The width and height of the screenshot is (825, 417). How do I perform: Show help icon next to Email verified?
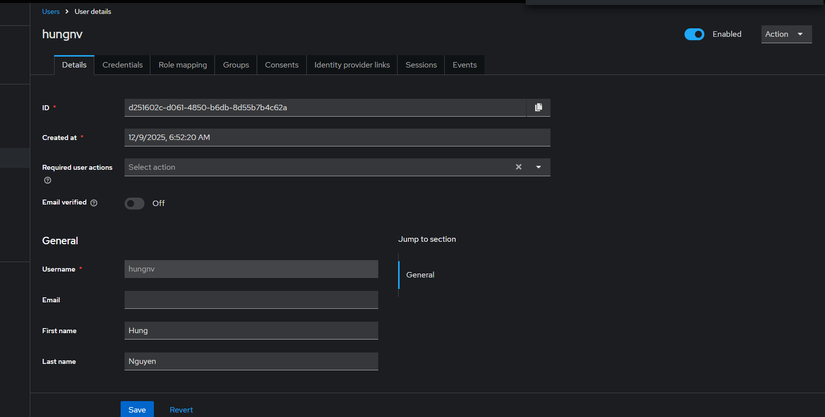[x=94, y=203]
